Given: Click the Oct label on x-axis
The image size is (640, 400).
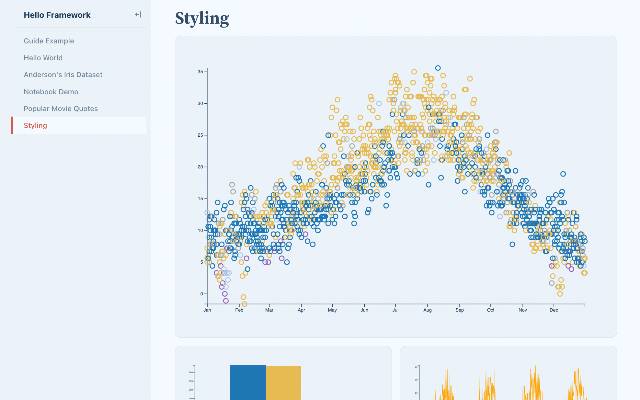Looking at the screenshot, I should point(490,310).
